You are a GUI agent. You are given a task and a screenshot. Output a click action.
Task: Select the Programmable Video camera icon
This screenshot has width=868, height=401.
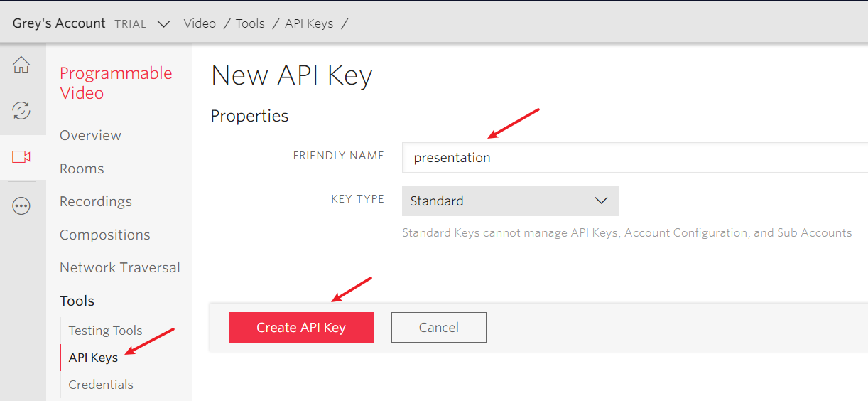(21, 156)
